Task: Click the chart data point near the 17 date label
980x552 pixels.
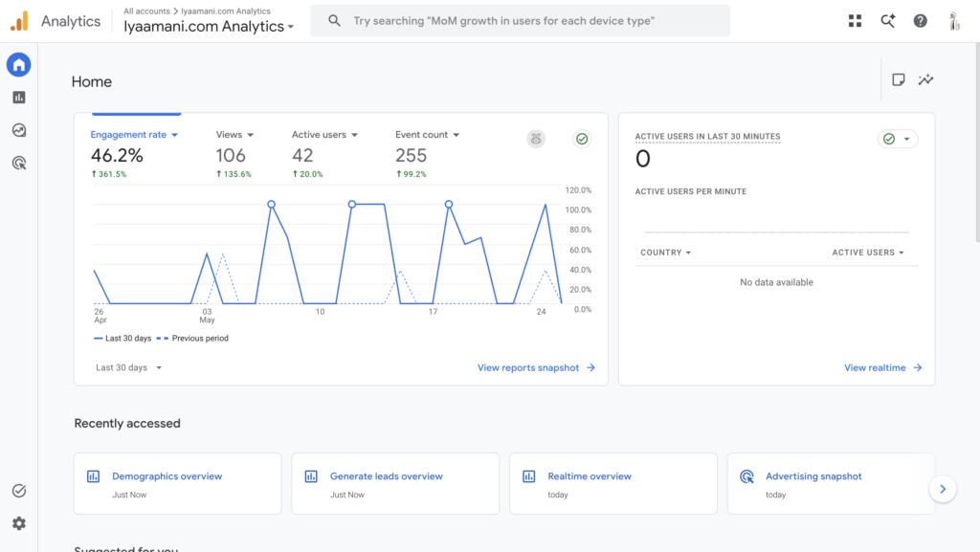Action: click(x=449, y=204)
